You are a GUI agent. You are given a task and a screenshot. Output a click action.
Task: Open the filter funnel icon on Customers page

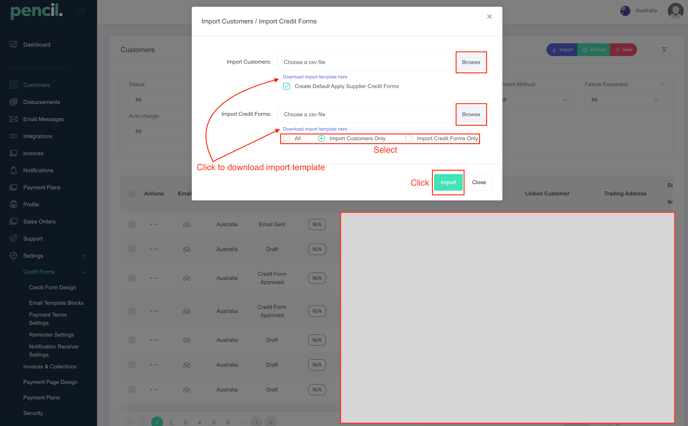coord(664,49)
